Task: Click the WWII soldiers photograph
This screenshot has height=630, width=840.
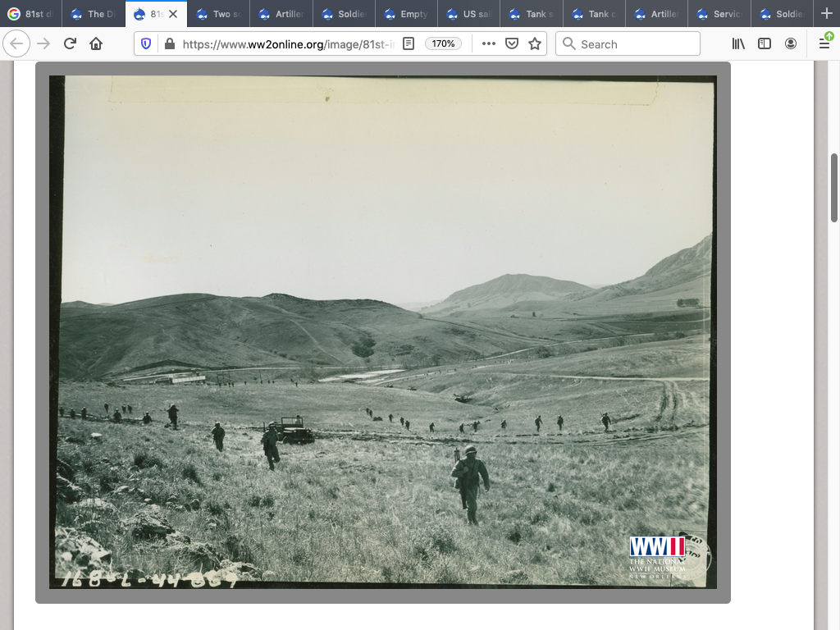Action: pos(382,331)
